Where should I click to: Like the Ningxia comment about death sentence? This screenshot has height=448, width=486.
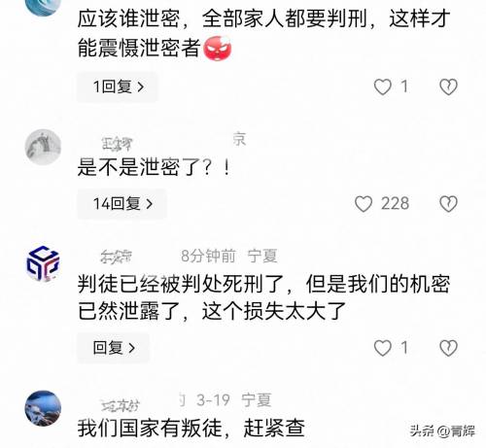(x=383, y=348)
